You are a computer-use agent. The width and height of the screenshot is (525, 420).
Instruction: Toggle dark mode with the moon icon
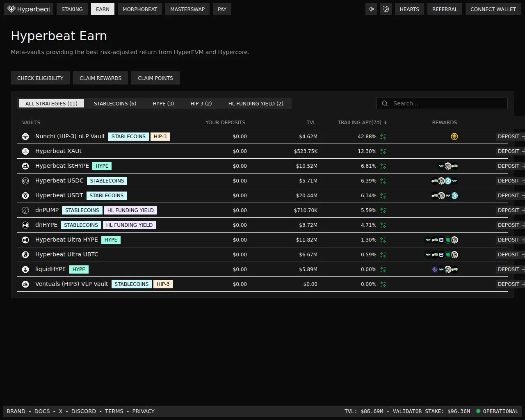tap(386, 9)
